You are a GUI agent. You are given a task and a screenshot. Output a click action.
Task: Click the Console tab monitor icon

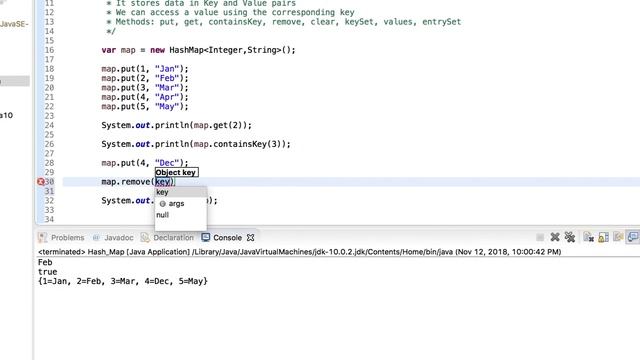pyautogui.click(x=206, y=237)
